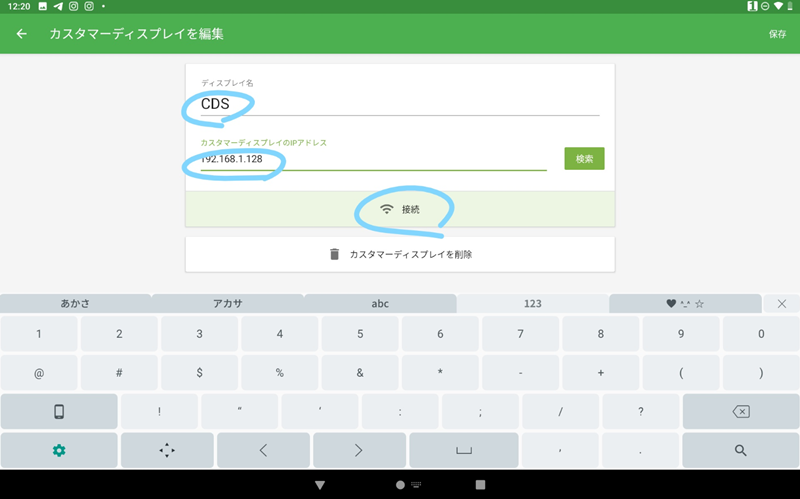Tap the 7 key

520,334
